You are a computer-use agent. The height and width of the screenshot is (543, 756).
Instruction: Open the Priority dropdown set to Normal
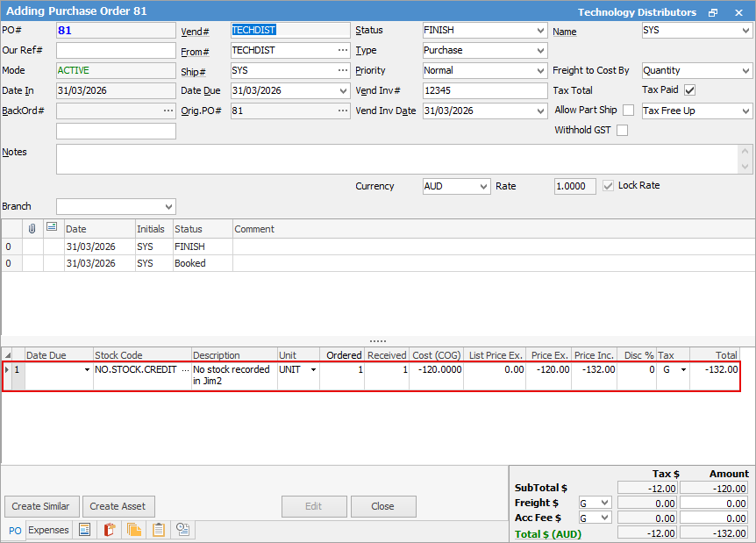(x=539, y=70)
